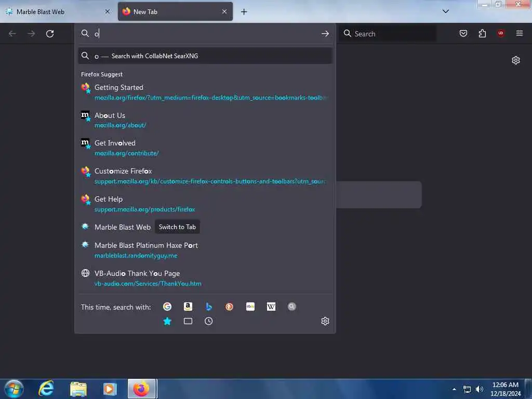Open Marble Blast Platinum Haxe Port suggestion

[x=205, y=250]
